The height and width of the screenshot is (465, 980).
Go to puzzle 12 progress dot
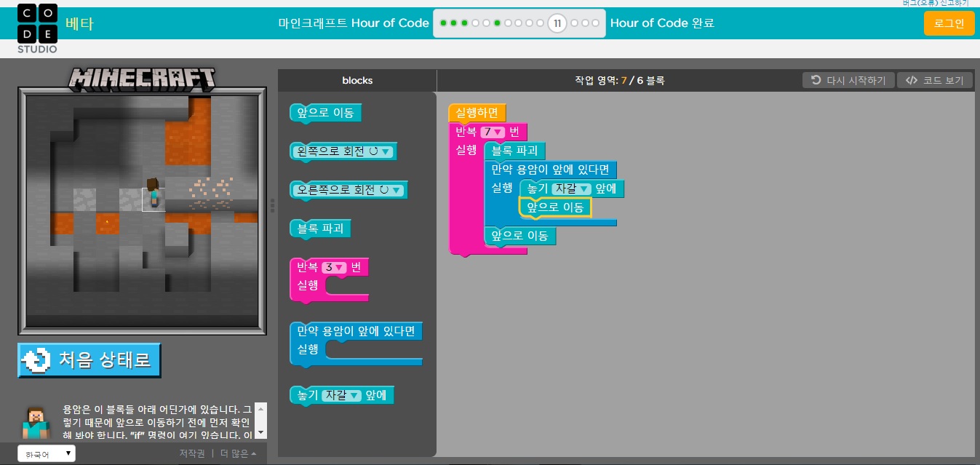pos(574,23)
